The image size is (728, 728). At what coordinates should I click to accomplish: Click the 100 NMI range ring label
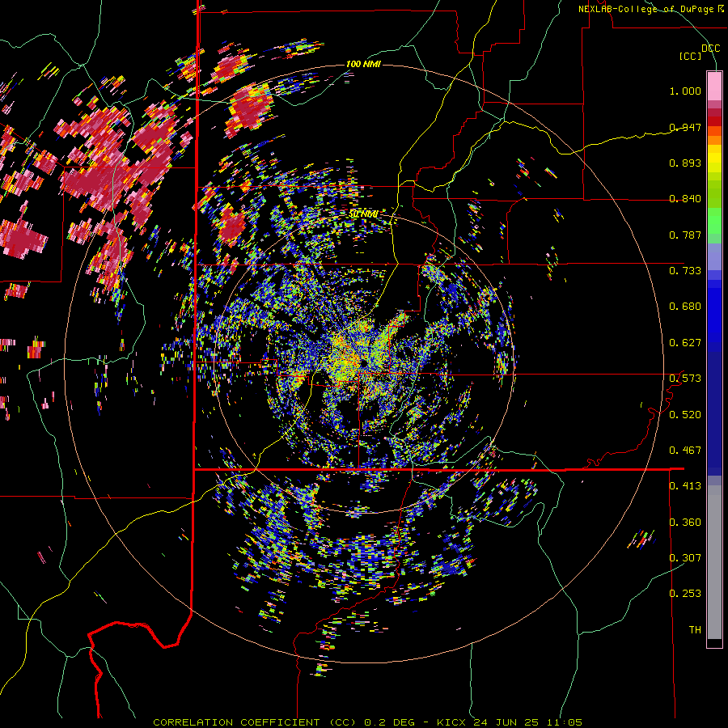(x=363, y=64)
